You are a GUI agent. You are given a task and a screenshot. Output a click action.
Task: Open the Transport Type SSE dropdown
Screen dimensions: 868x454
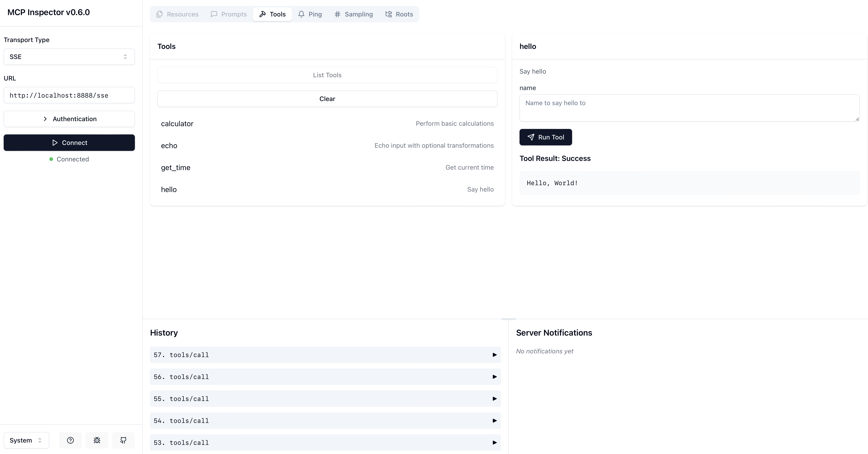tap(69, 57)
